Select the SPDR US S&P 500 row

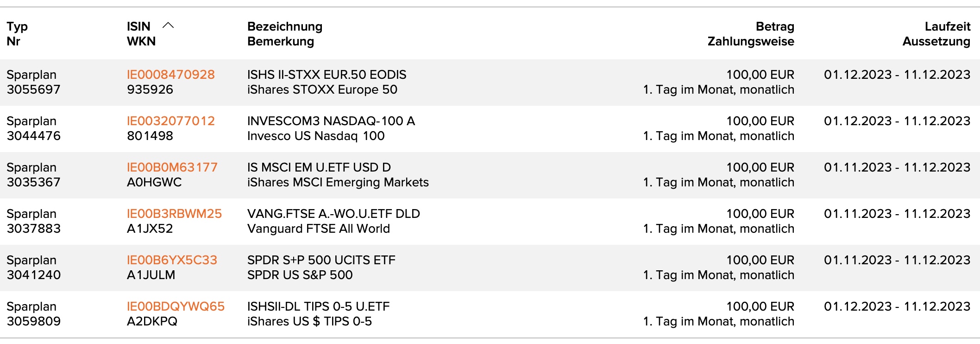pyautogui.click(x=300, y=275)
